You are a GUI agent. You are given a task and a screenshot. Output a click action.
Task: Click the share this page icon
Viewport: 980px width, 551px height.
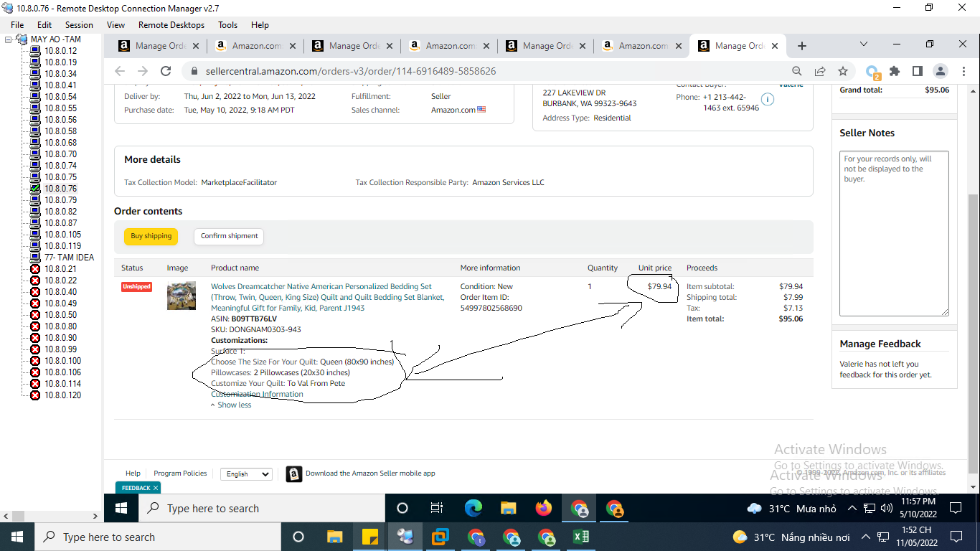(x=820, y=71)
